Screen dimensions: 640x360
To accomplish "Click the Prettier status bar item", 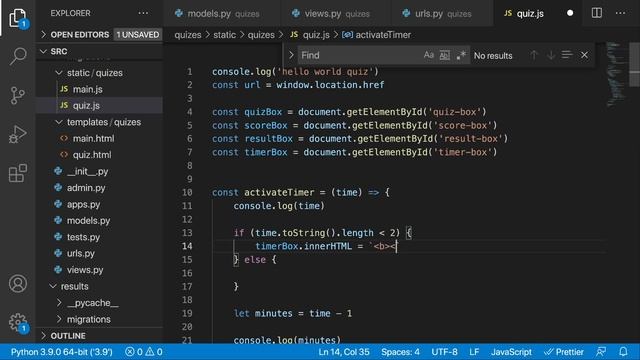I will 564,352.
